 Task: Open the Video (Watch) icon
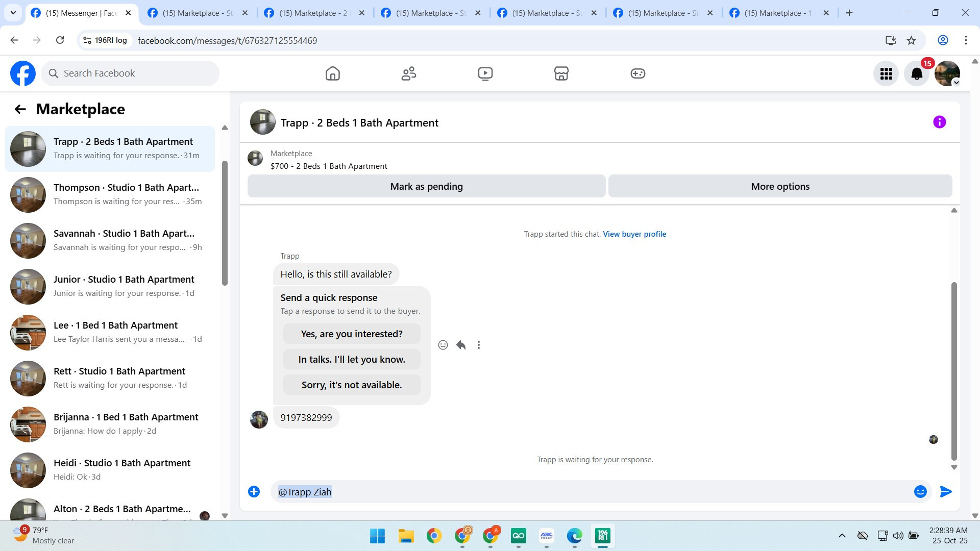(485, 73)
